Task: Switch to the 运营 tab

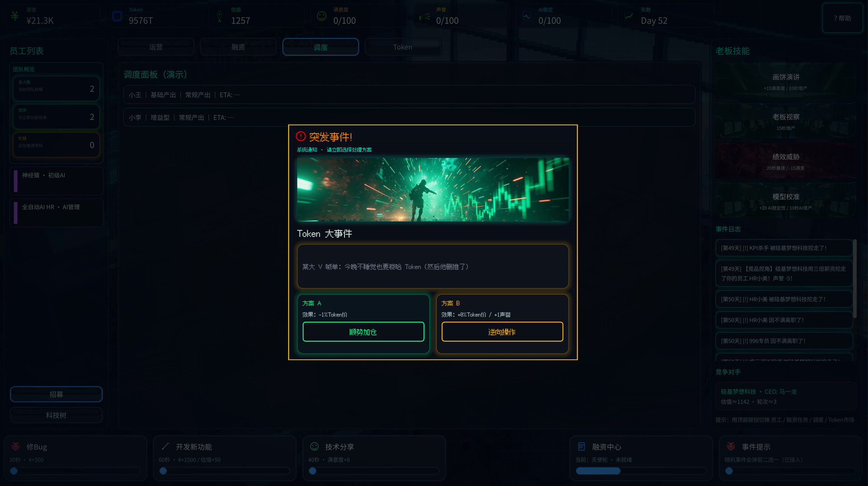Action: tap(156, 47)
